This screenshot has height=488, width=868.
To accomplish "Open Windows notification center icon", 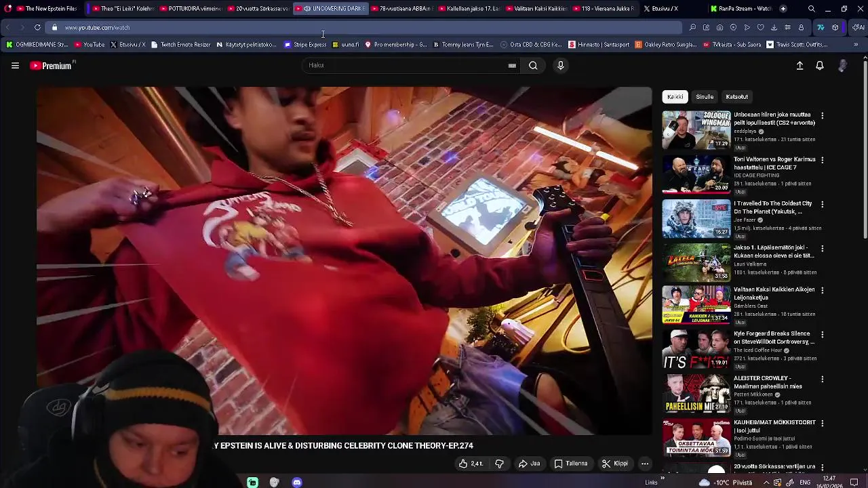I will [x=854, y=483].
